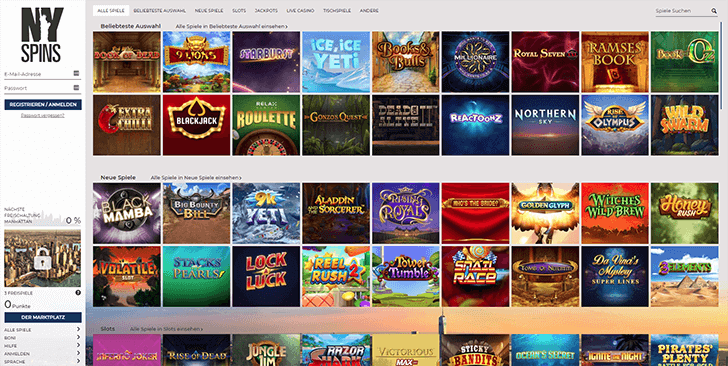The width and height of the screenshot is (728, 366).
Task: Open the Volatile Slot game
Action: tap(127, 276)
